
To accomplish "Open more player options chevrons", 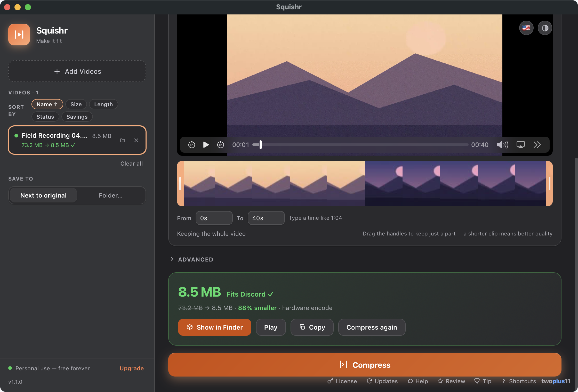I will (x=537, y=145).
